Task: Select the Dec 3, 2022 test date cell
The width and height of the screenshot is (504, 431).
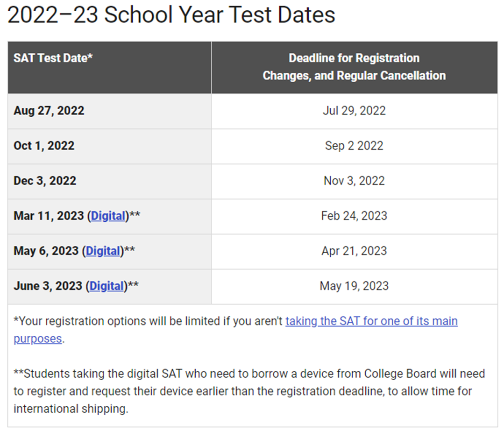Action: click(x=110, y=181)
